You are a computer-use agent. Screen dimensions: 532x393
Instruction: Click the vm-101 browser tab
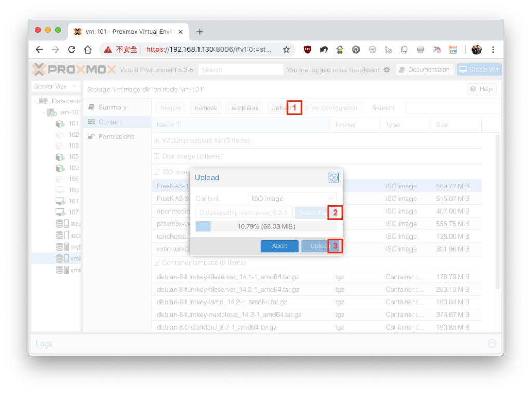128,32
